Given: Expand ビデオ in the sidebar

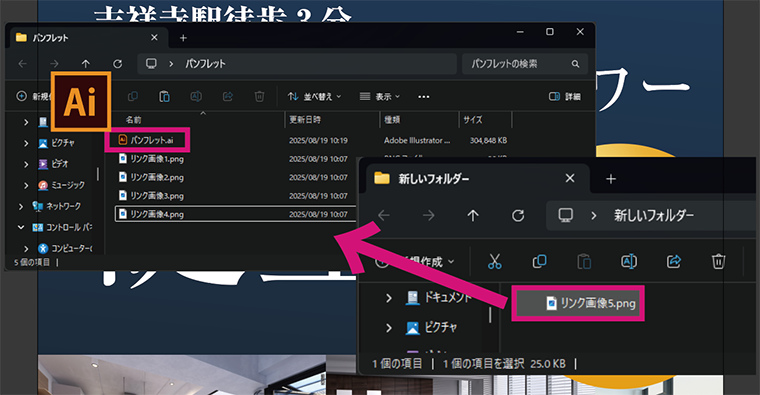Looking at the screenshot, I should click(26, 164).
